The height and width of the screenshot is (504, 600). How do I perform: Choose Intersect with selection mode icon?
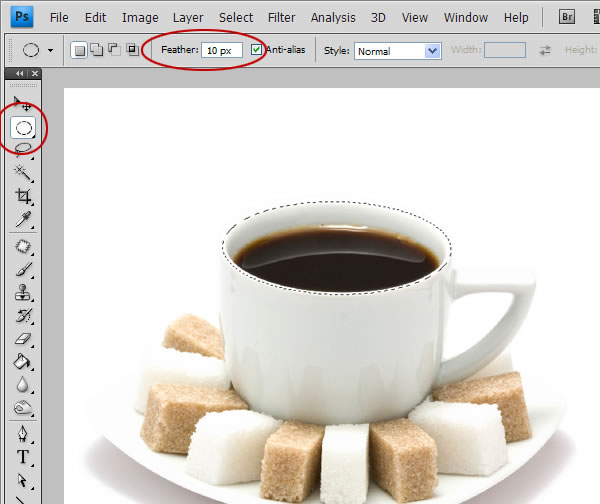click(132, 50)
